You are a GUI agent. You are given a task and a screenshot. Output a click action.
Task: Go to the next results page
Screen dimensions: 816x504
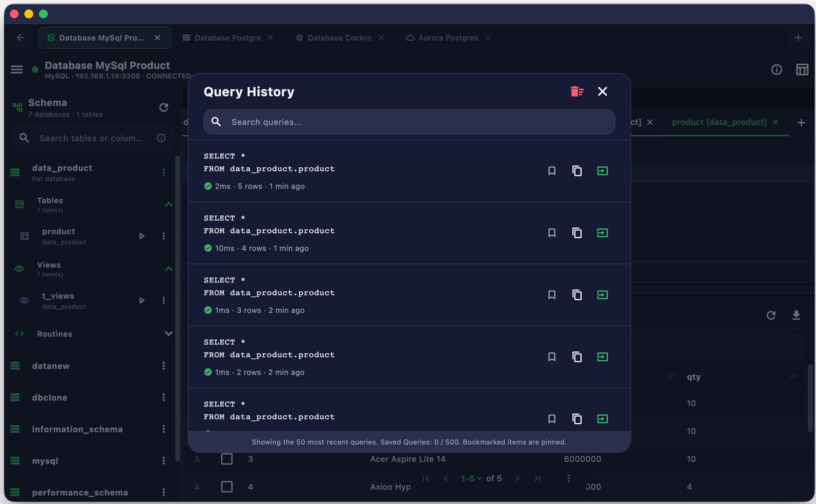(x=517, y=478)
